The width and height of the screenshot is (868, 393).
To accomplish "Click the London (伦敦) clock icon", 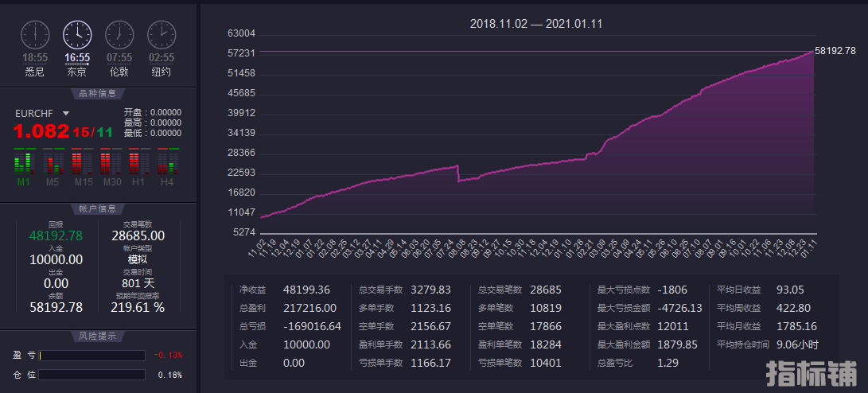I will coord(119,35).
